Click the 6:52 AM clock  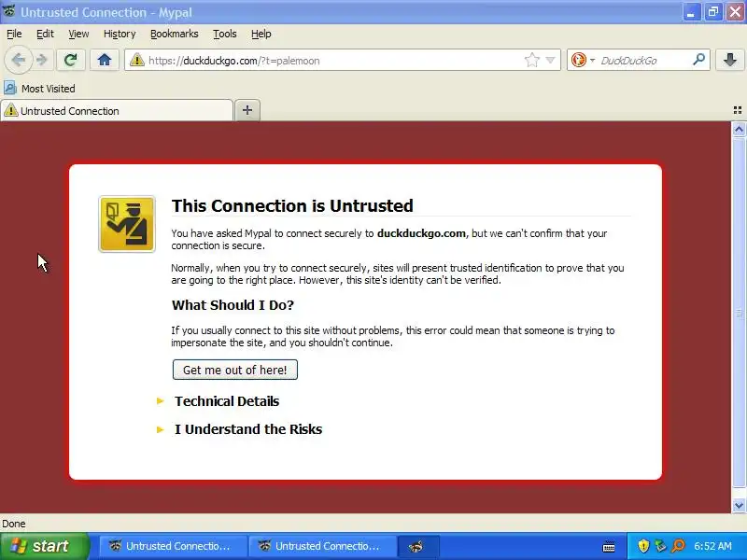pos(712,546)
